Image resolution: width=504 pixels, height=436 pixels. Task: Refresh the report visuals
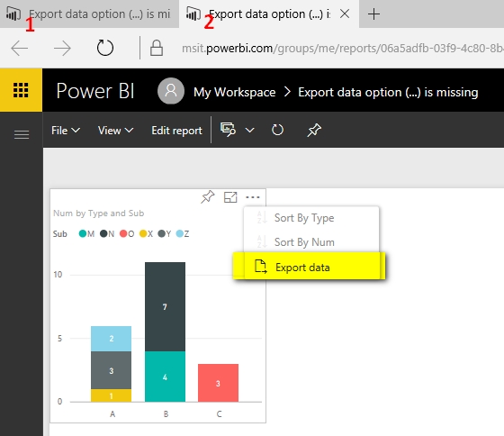pos(277,130)
